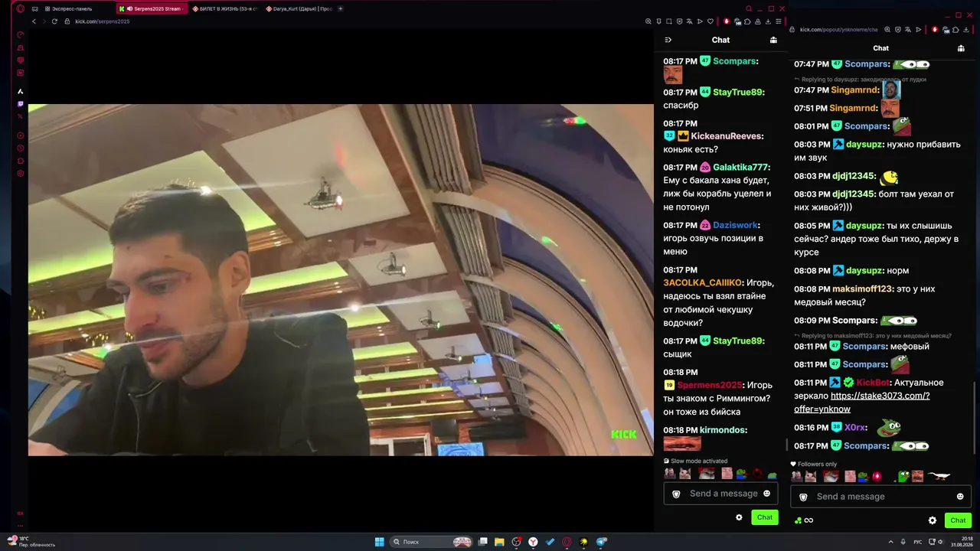Screen dimensions: 980x551
Task: Open the Darya_Kurt tab
Action: (299, 8)
